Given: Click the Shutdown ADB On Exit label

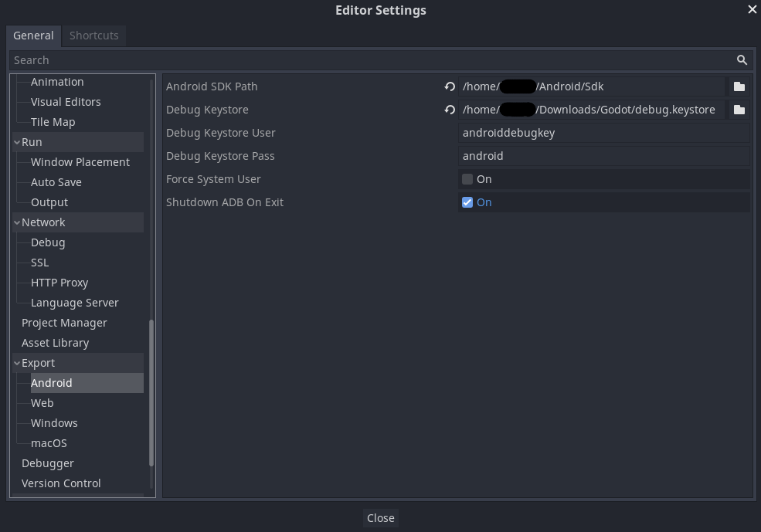Looking at the screenshot, I should coord(225,202).
